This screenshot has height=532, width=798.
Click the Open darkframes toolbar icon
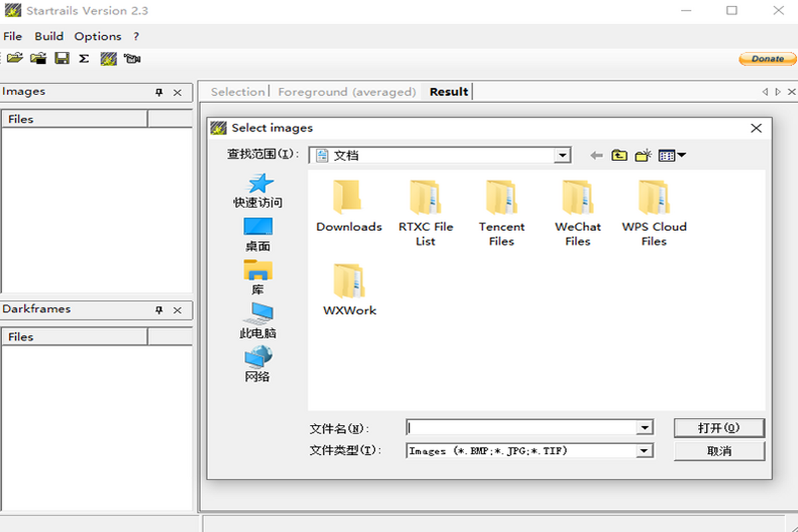click(x=39, y=59)
